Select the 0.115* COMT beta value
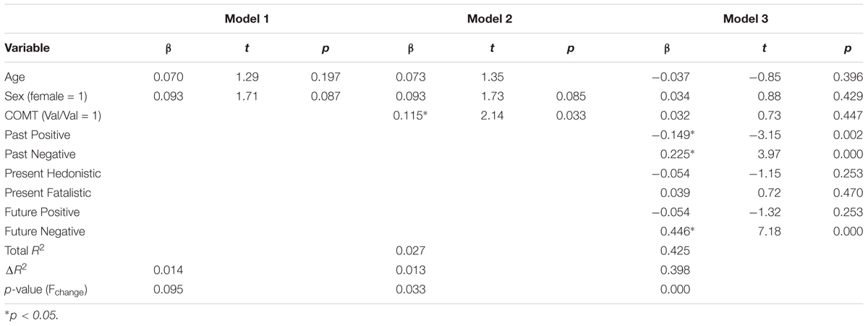The image size is (868, 326). coord(412,114)
